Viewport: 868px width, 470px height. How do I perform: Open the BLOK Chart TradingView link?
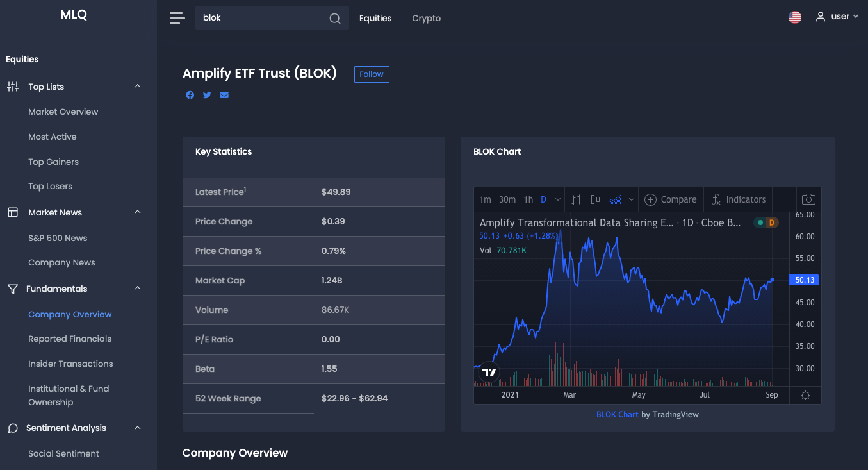618,414
